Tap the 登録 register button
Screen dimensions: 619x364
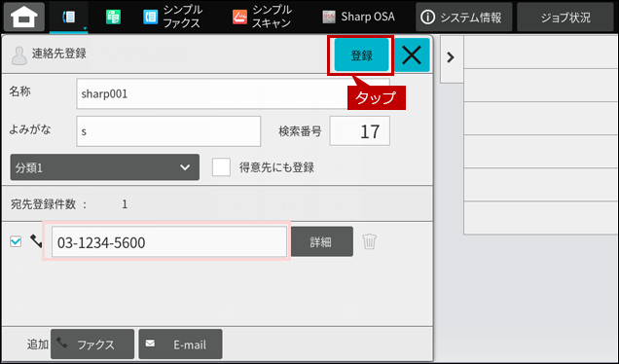click(x=361, y=55)
